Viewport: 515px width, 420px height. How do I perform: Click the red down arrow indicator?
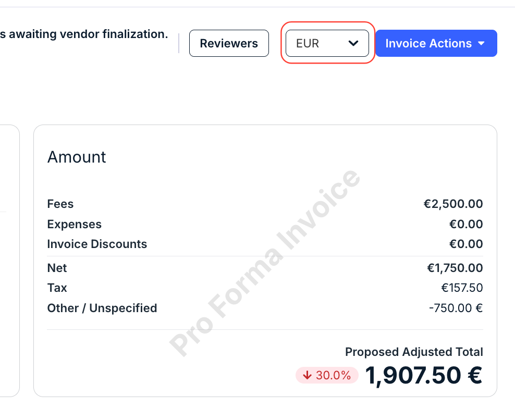tap(307, 375)
